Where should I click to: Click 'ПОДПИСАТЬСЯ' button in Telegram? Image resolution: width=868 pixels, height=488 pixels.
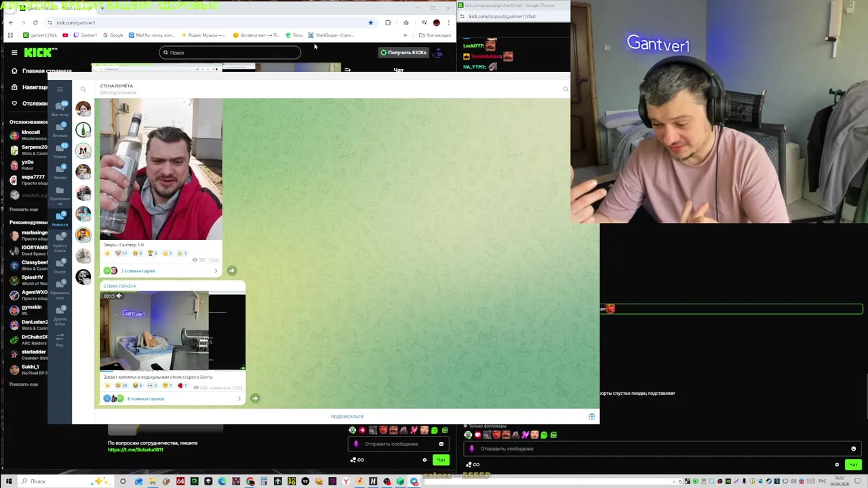click(347, 417)
